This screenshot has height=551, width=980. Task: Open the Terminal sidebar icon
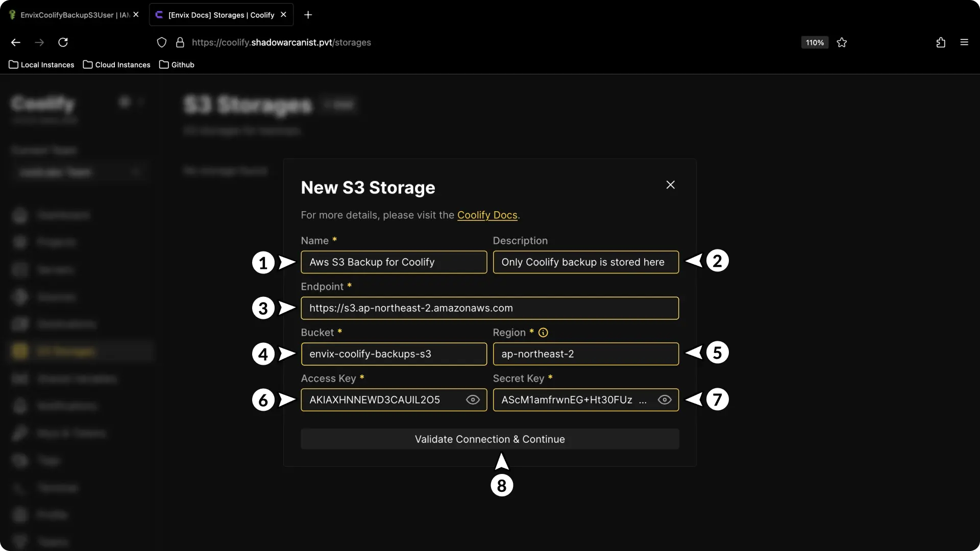(x=19, y=487)
